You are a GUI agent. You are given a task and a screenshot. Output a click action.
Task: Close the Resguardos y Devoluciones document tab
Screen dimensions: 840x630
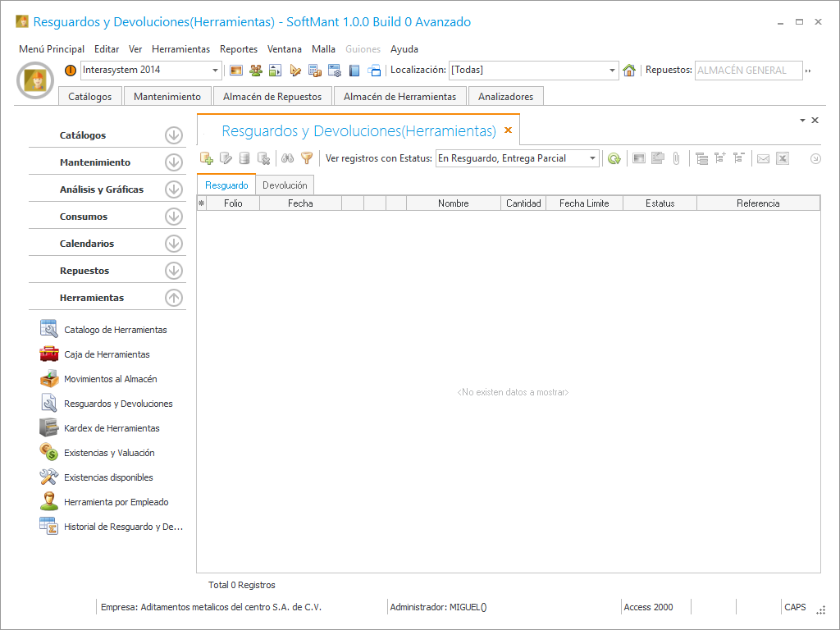pyautogui.click(x=508, y=130)
